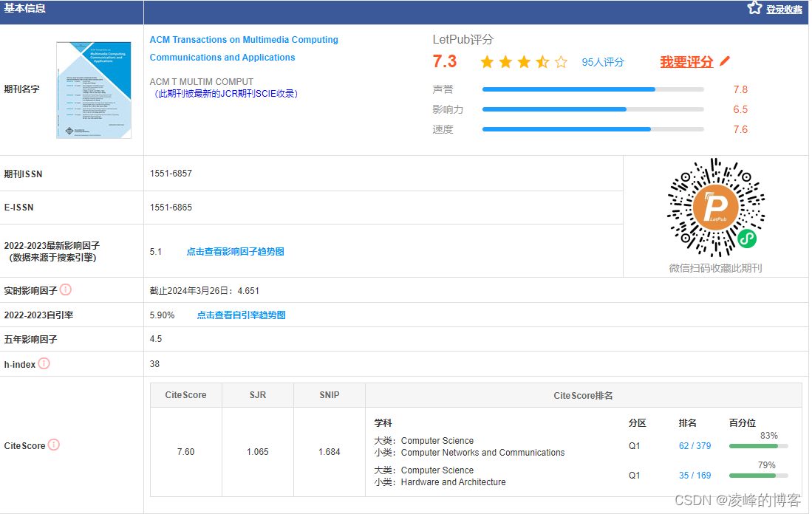Screen dimensions: 812x514
Task: Click the SNIP column header
Action: (x=330, y=395)
